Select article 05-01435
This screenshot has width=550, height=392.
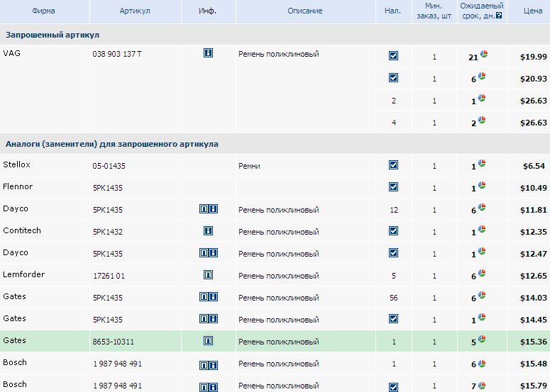point(109,166)
